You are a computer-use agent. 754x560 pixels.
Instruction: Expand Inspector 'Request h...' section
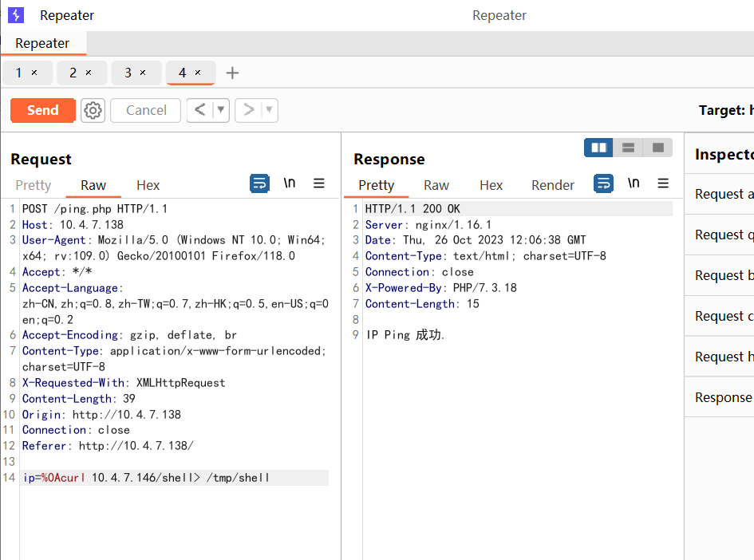pos(720,357)
